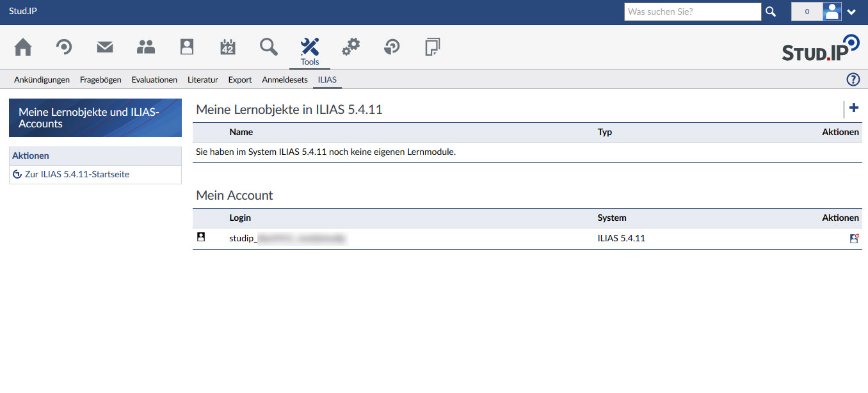This screenshot has width=868, height=393.
Task: Click the Login column header
Action: [240, 218]
